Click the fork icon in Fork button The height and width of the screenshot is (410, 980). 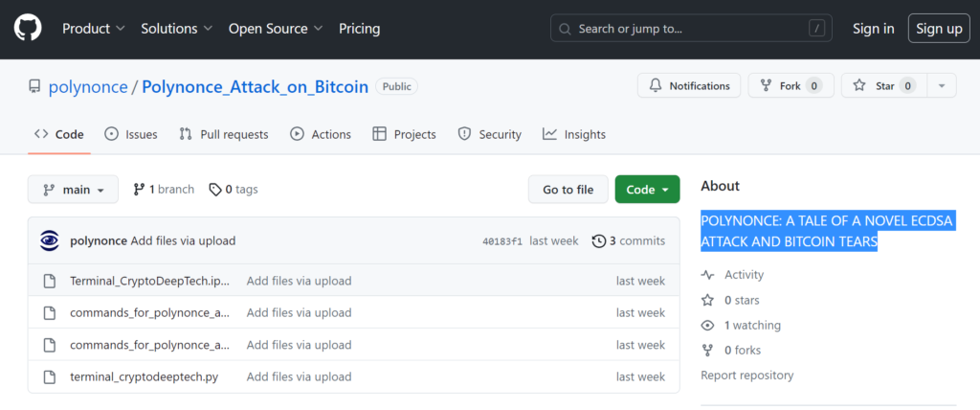point(766,86)
